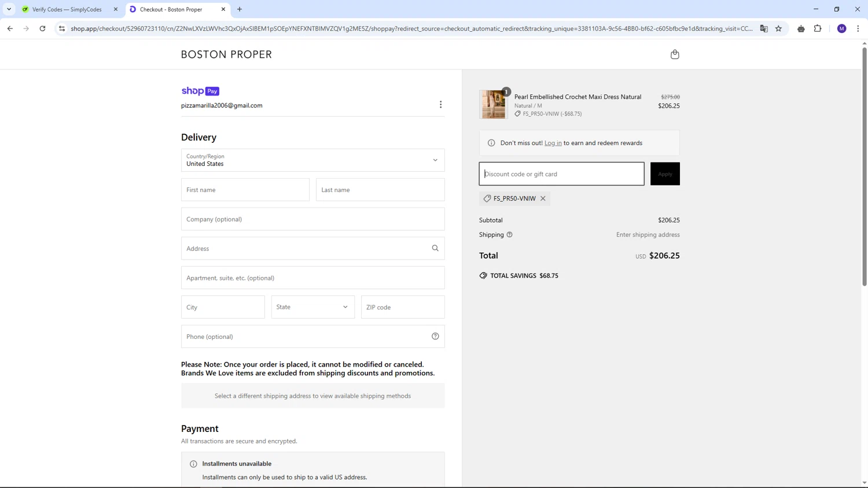Click the crossed-out $275.00 price

click(x=670, y=97)
